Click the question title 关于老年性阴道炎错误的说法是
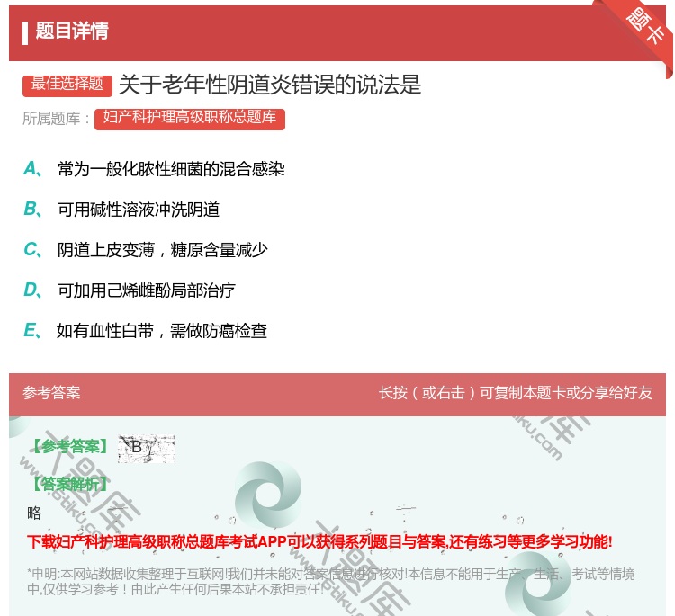 click(270, 85)
